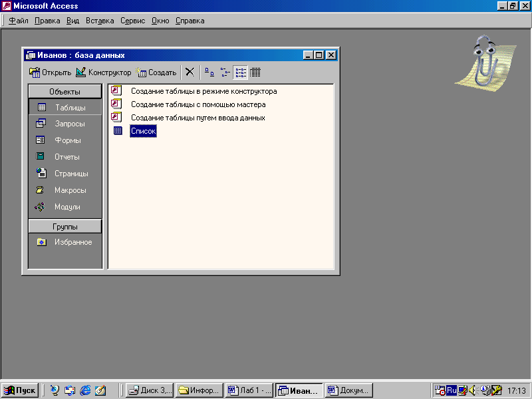This screenshot has height=399, width=532.
Task: Open table in Конструктор mode
Action: (x=103, y=72)
